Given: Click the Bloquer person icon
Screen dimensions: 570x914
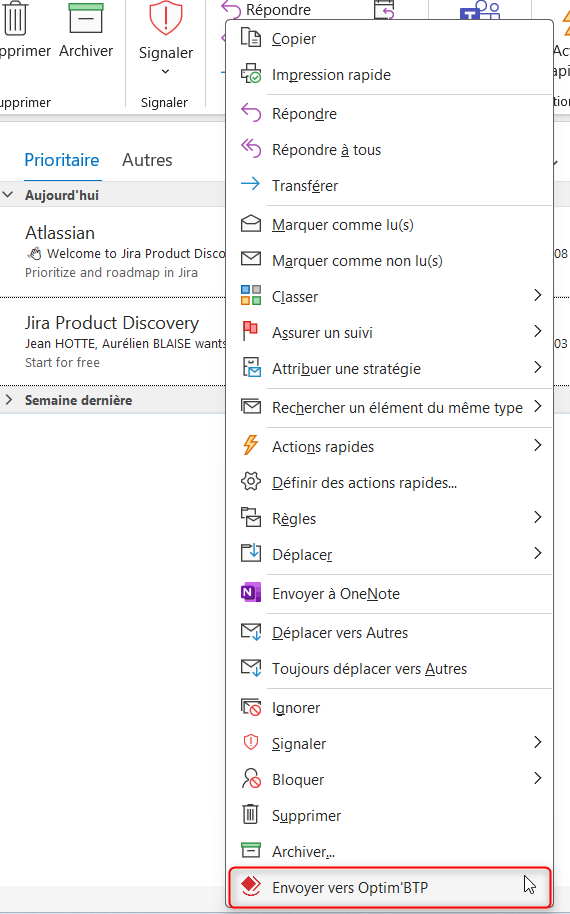Looking at the screenshot, I should coord(251,778).
